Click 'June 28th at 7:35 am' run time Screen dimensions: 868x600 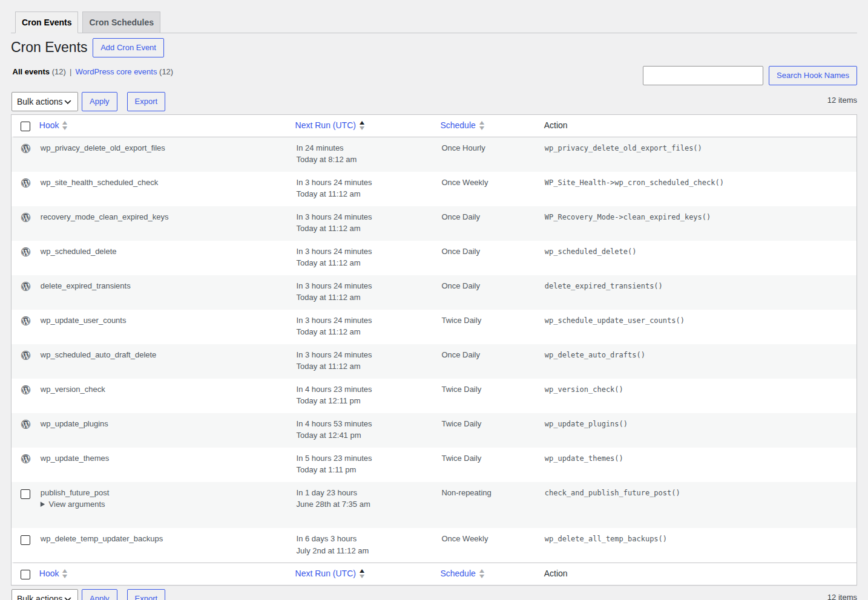pos(333,504)
